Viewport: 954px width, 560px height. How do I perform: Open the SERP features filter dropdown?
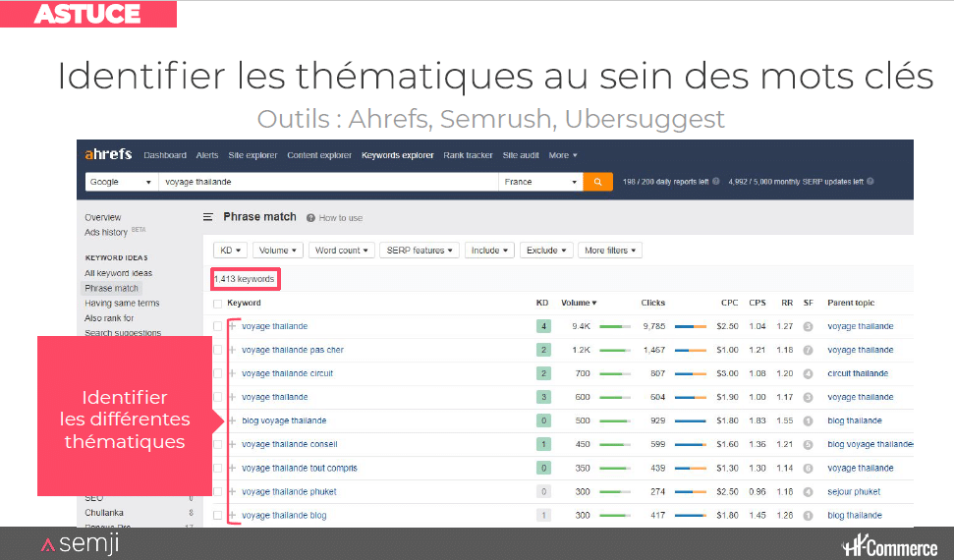click(x=420, y=251)
